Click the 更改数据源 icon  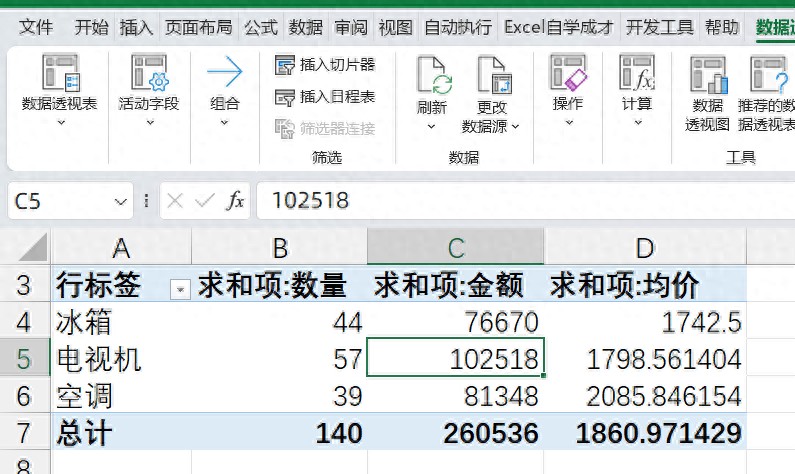pyautogui.click(x=492, y=75)
